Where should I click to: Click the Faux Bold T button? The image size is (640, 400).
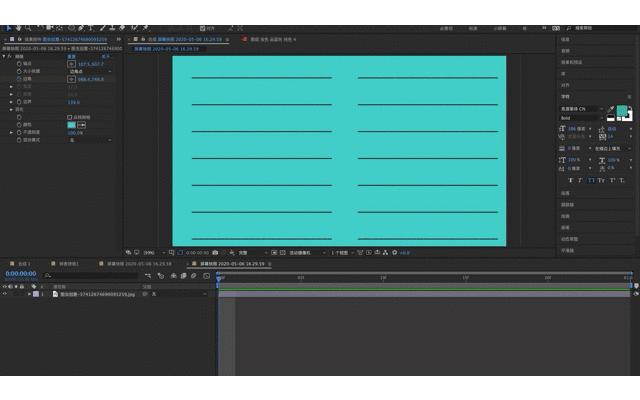[570, 180]
